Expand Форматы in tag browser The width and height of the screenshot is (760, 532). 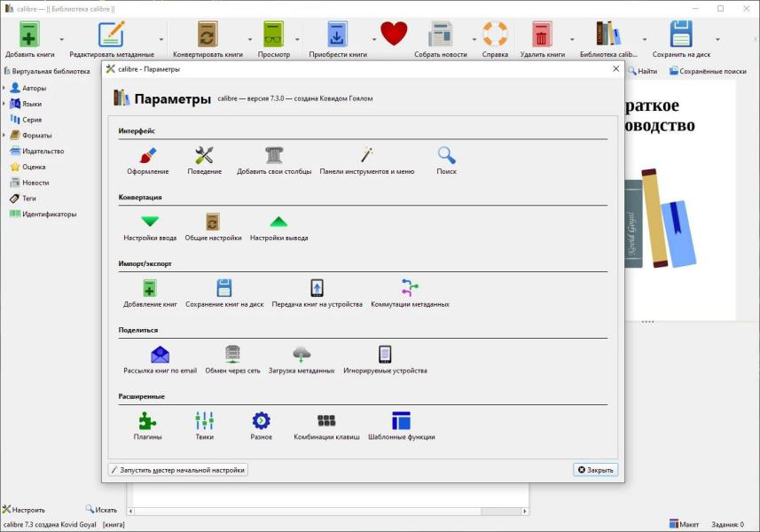[4, 135]
